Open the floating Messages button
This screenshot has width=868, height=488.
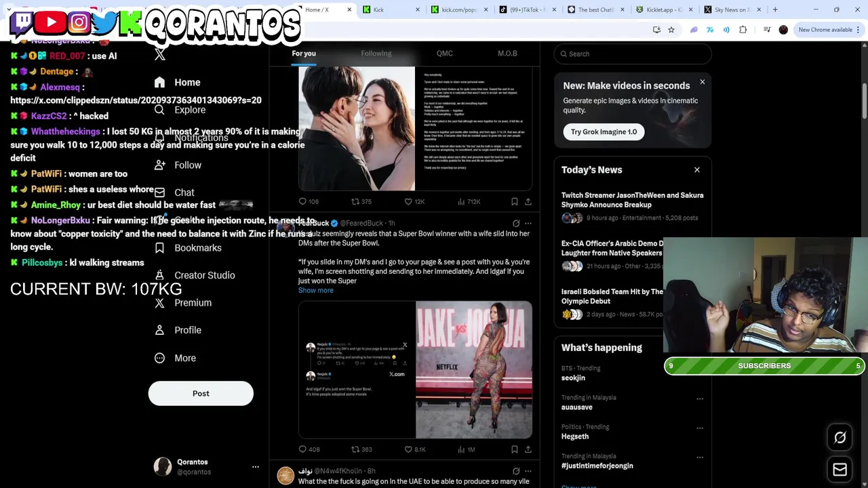[x=840, y=470]
